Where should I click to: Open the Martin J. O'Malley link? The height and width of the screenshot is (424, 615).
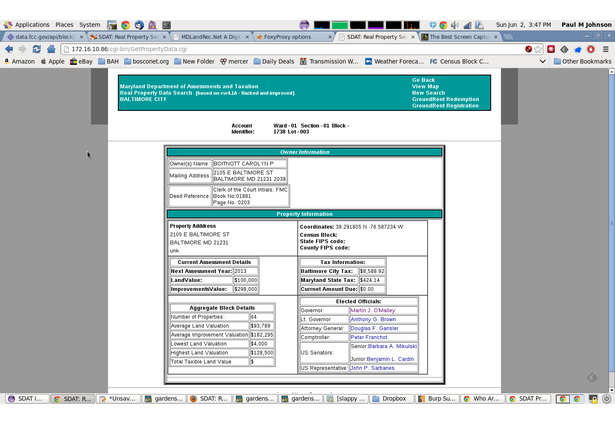click(x=373, y=310)
